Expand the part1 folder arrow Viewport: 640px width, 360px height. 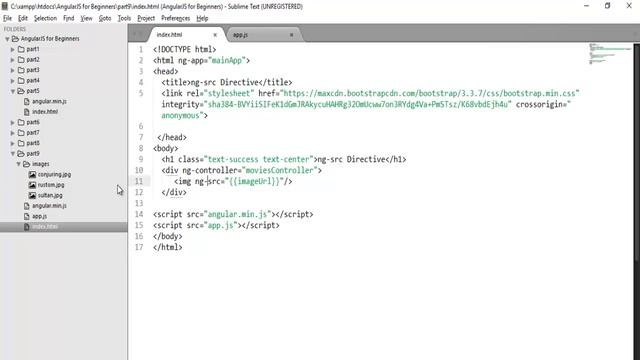pos(13,49)
